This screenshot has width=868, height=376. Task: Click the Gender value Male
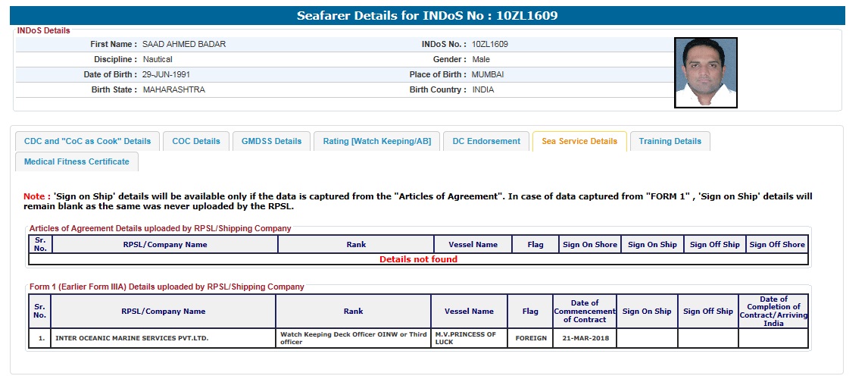(481, 59)
